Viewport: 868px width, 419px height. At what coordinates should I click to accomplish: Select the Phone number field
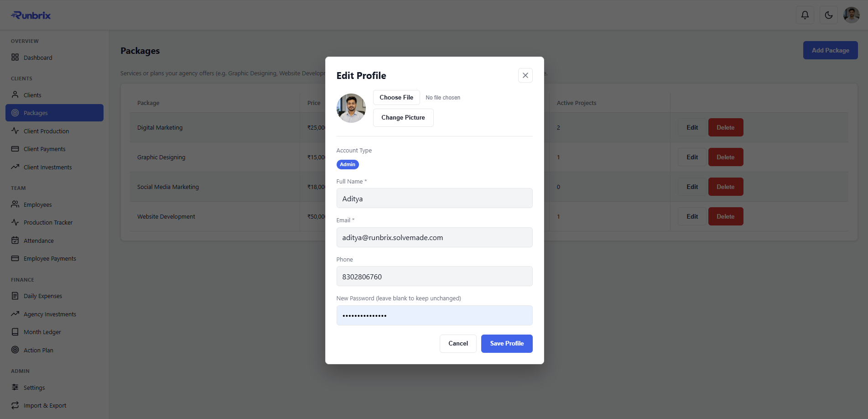[434, 277]
